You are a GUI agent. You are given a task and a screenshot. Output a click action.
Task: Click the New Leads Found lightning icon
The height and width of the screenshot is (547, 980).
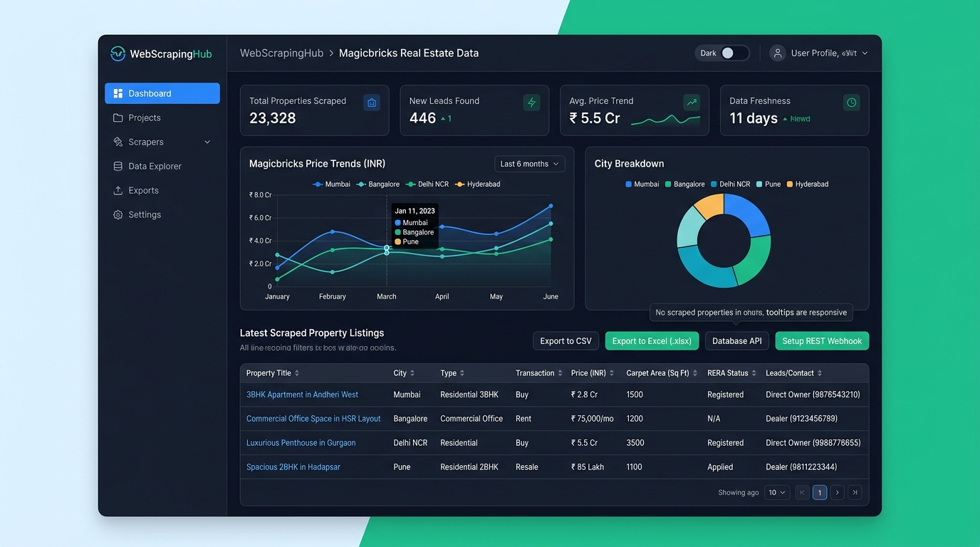(x=531, y=103)
